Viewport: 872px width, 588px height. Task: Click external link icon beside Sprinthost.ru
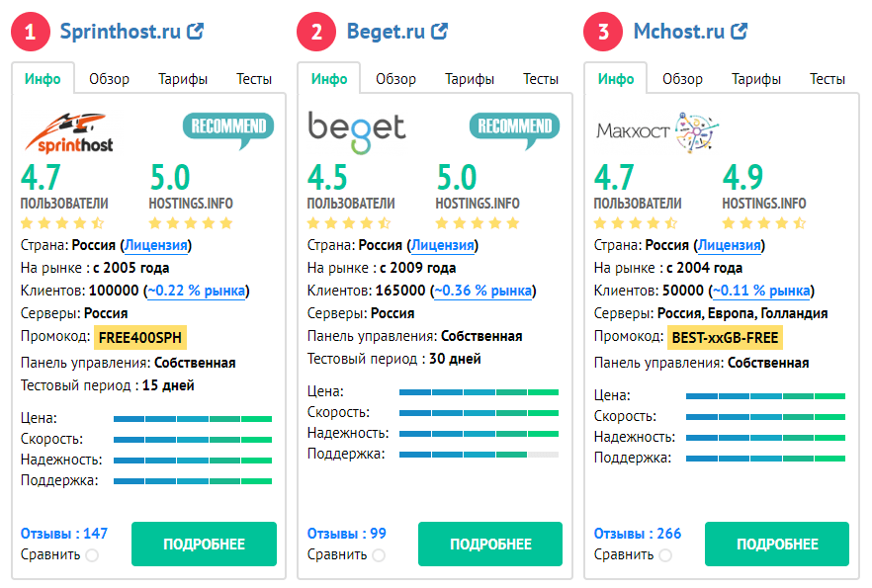tap(196, 32)
